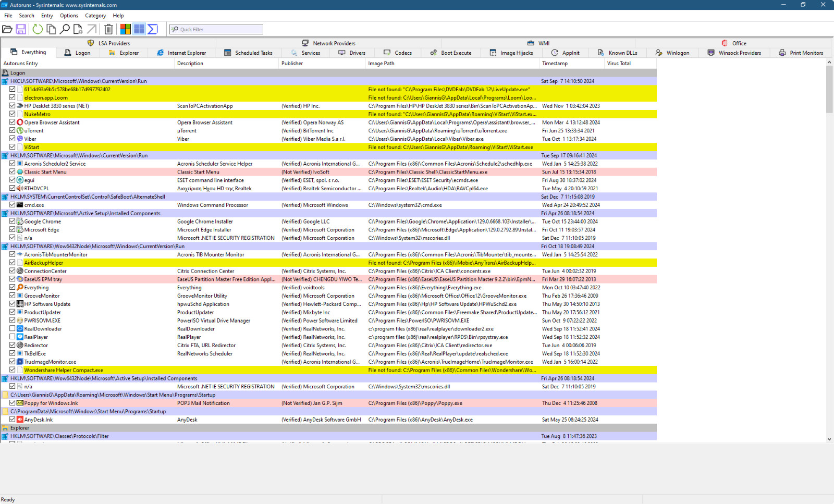Select the Wondershare Helper Compact.exe row
The height and width of the screenshot is (504, 834).
coord(328,370)
